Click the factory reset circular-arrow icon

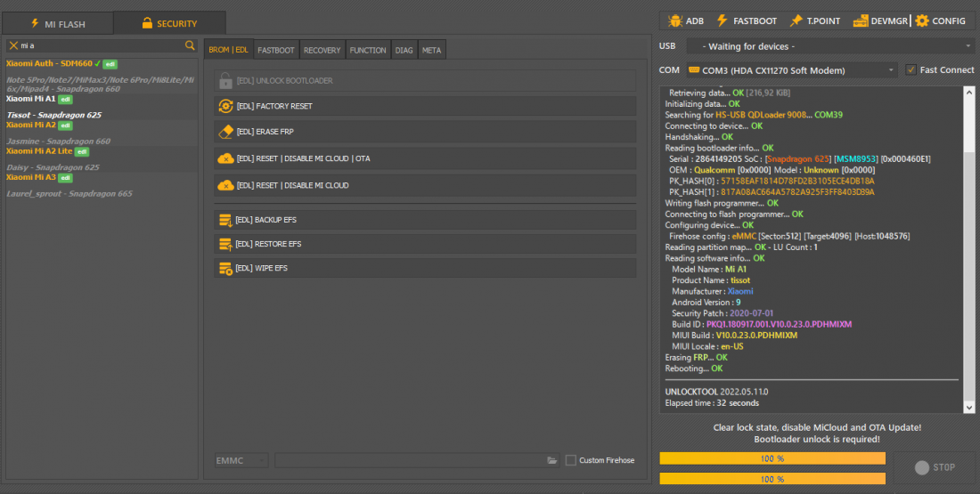(225, 106)
